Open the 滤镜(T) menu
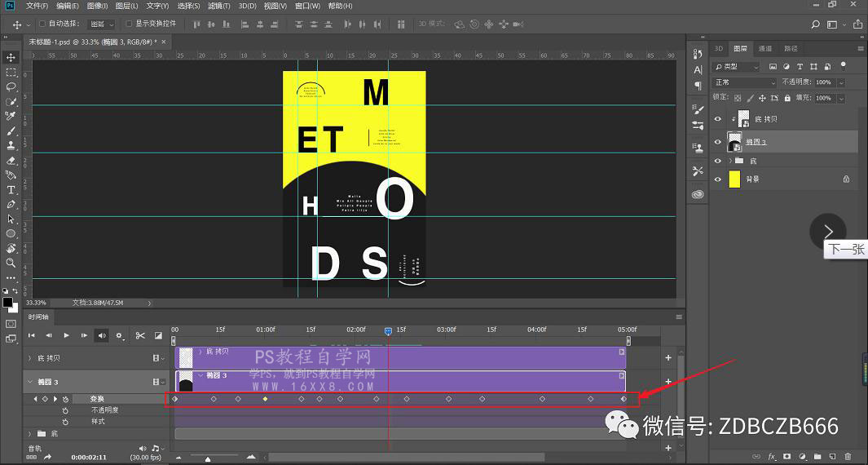The image size is (868, 465). click(219, 6)
